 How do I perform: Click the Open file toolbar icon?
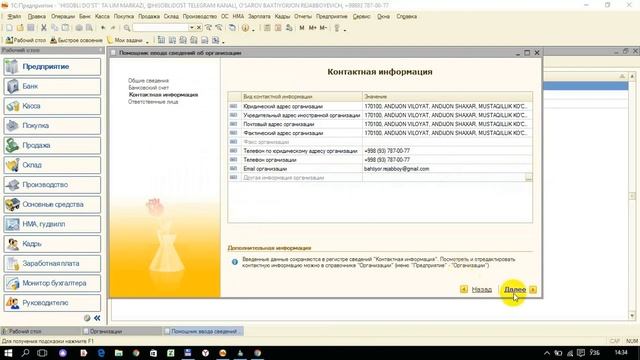pyautogui.click(x=20, y=28)
